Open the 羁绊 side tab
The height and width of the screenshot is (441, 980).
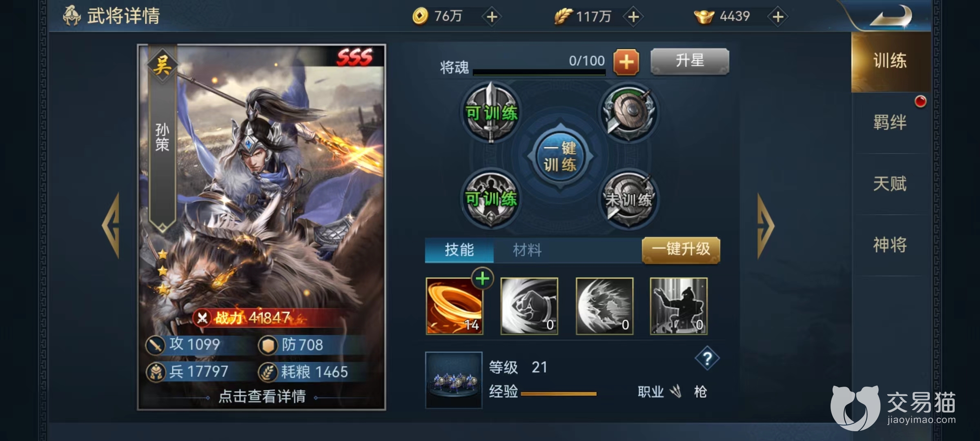point(890,122)
